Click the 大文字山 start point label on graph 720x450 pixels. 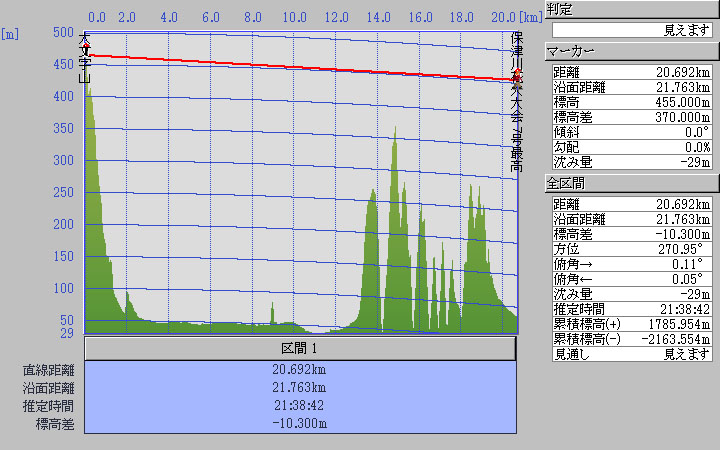(x=85, y=60)
